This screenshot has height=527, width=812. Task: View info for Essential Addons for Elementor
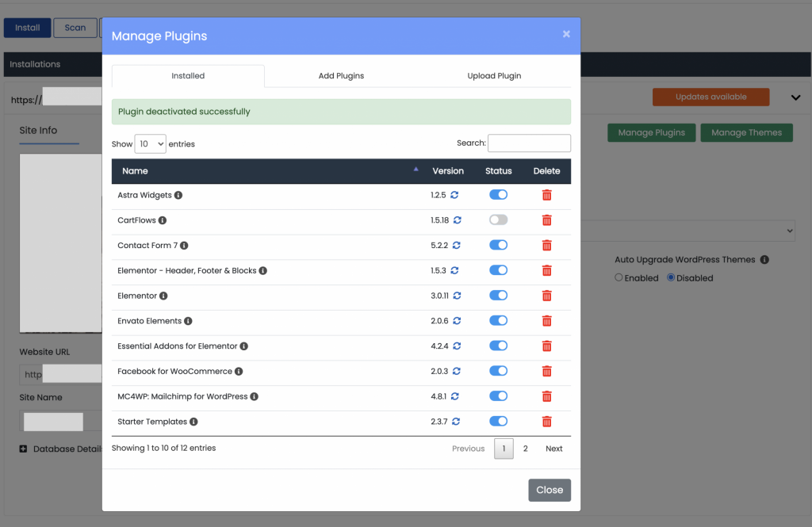click(x=242, y=346)
